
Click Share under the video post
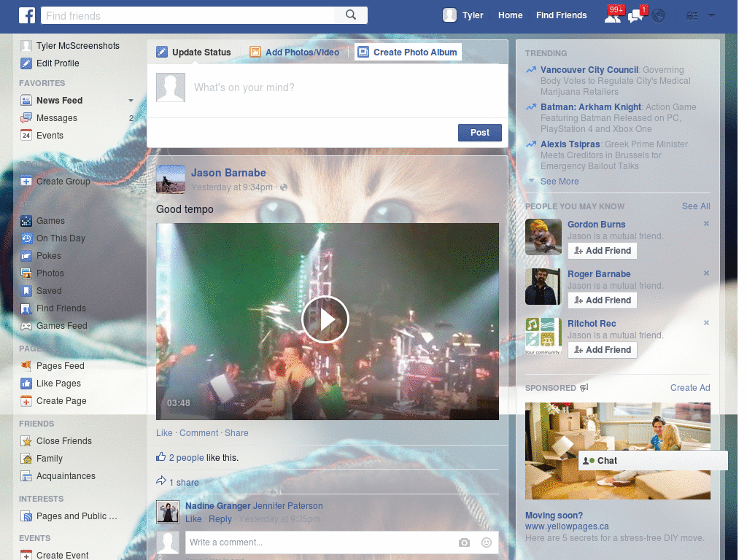click(x=236, y=433)
